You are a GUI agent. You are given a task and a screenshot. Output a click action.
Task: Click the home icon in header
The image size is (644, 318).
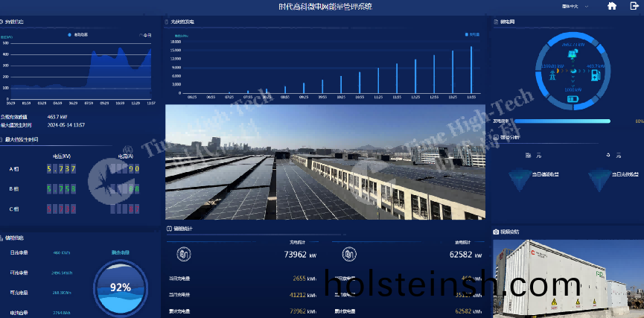point(612,6)
